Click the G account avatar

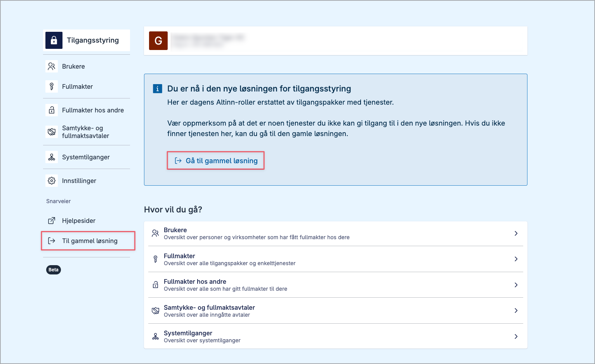[x=158, y=41]
